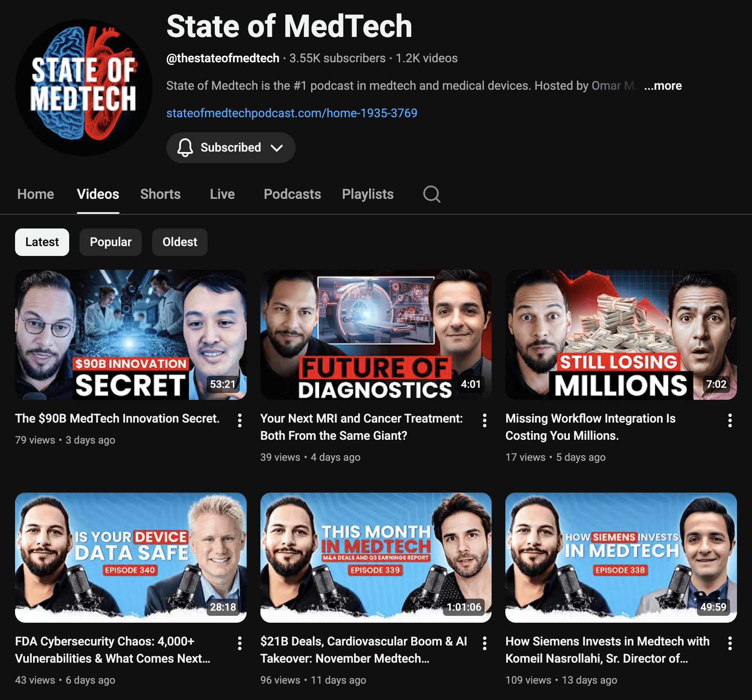Open options menu for FDA Cybersecurity Chaos video
The width and height of the screenshot is (752, 700).
click(240, 643)
